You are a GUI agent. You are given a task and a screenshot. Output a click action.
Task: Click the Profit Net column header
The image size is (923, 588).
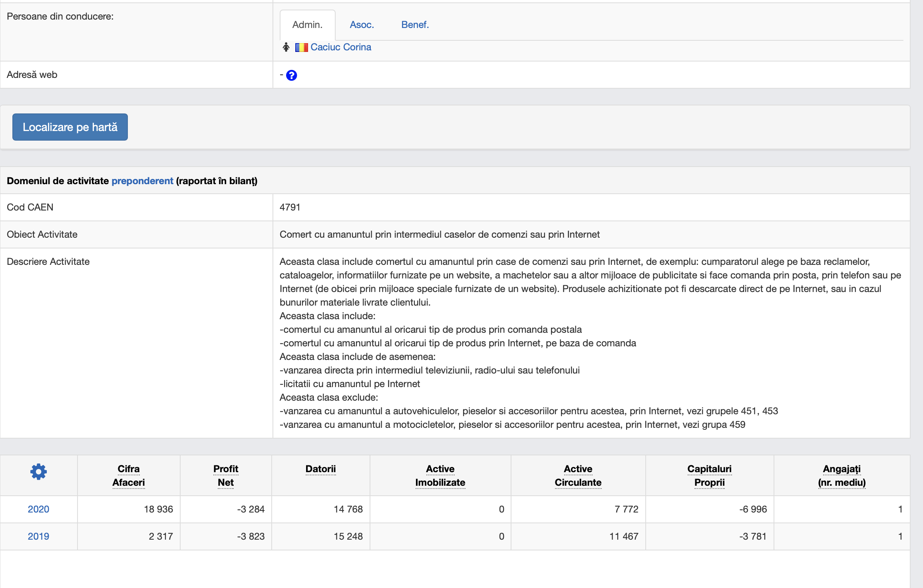pyautogui.click(x=225, y=475)
